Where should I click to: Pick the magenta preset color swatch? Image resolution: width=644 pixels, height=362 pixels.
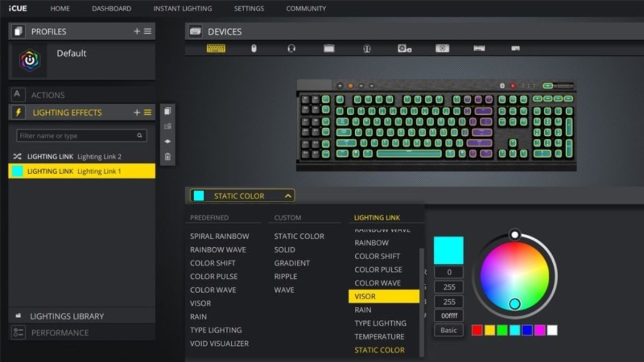pyautogui.click(x=540, y=330)
